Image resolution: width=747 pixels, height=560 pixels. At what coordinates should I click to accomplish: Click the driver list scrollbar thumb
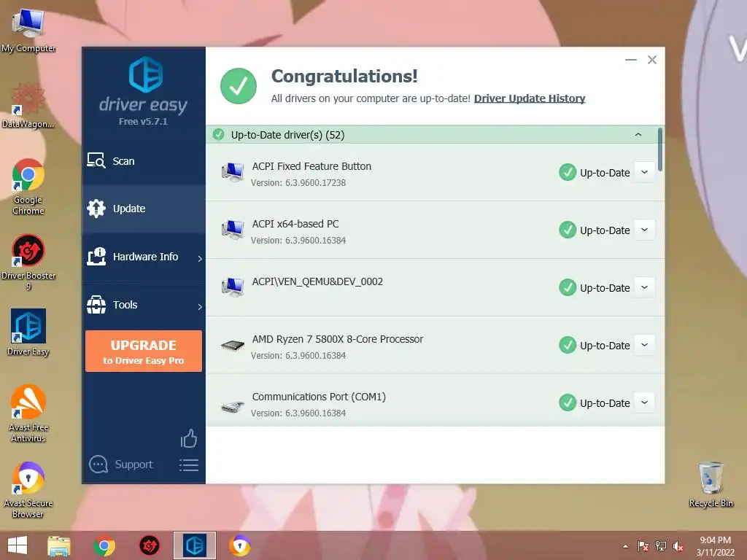pos(659,149)
